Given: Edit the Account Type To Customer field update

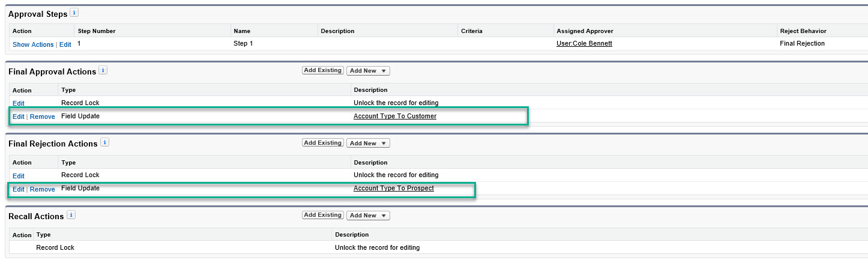Looking at the screenshot, I should (x=19, y=116).
